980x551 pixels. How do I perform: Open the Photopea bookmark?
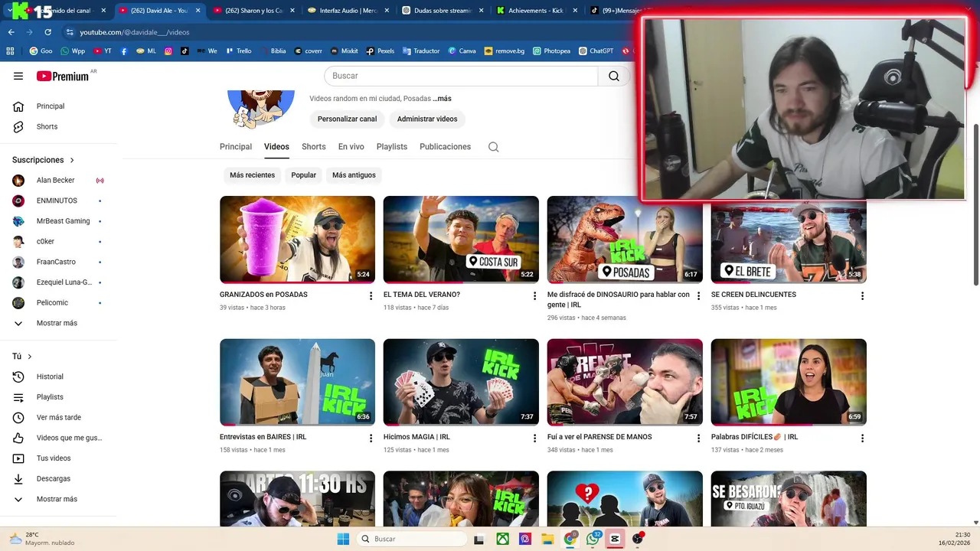click(551, 51)
